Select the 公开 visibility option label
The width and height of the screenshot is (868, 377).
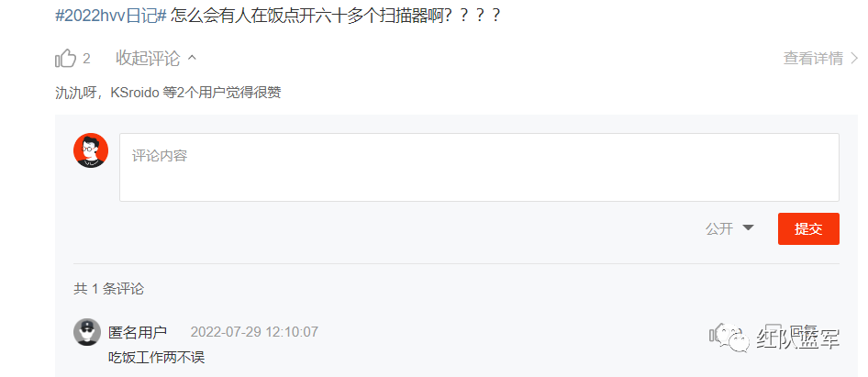point(719,228)
